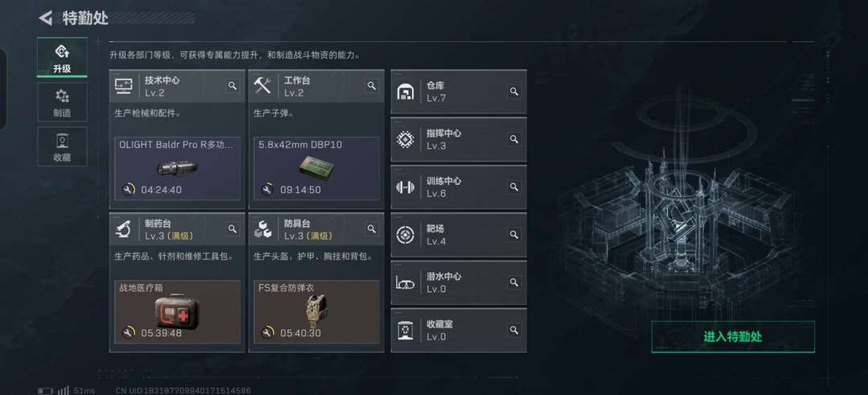Inspect 仓库 with its magnifier icon
Viewport: 868px width, 395px height.
point(514,92)
